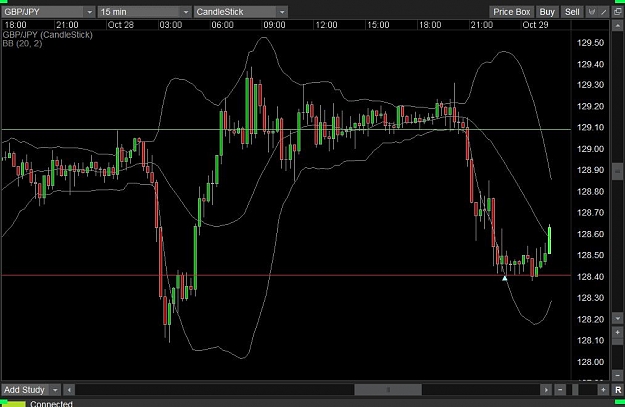Viewport: 625px width, 407px height.
Task: Click the 128.60 price axis label
Action: click(590, 234)
